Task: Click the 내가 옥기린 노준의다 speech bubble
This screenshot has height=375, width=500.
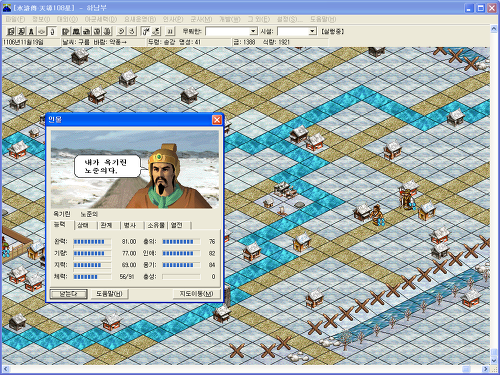Action: (107, 166)
